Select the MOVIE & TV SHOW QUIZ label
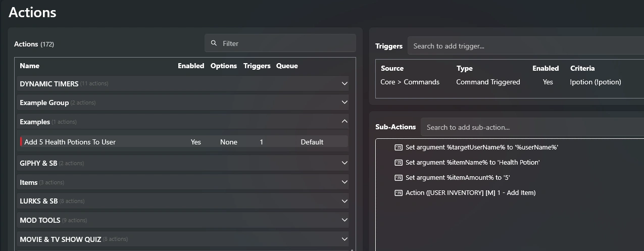The image size is (644, 251). coord(61,239)
